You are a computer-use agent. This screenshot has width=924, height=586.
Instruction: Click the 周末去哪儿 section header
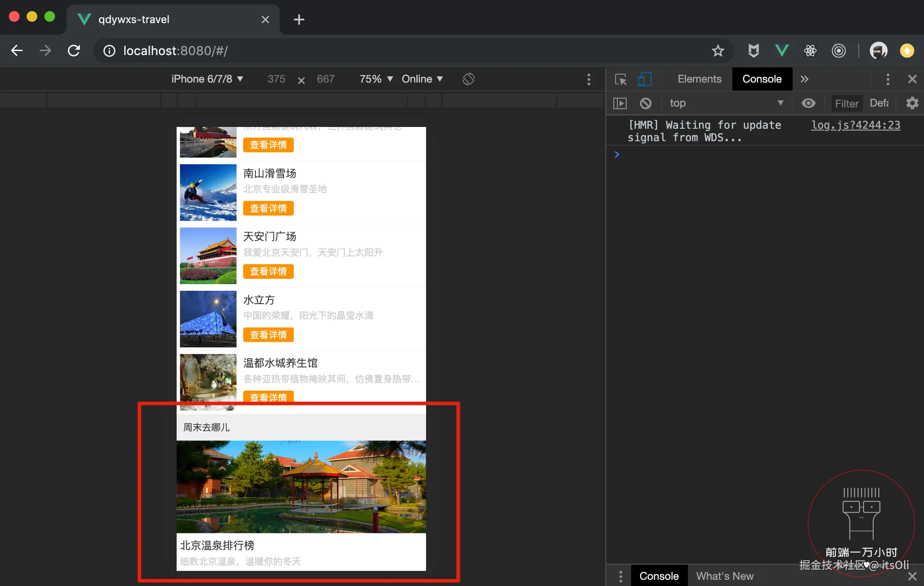[301, 427]
